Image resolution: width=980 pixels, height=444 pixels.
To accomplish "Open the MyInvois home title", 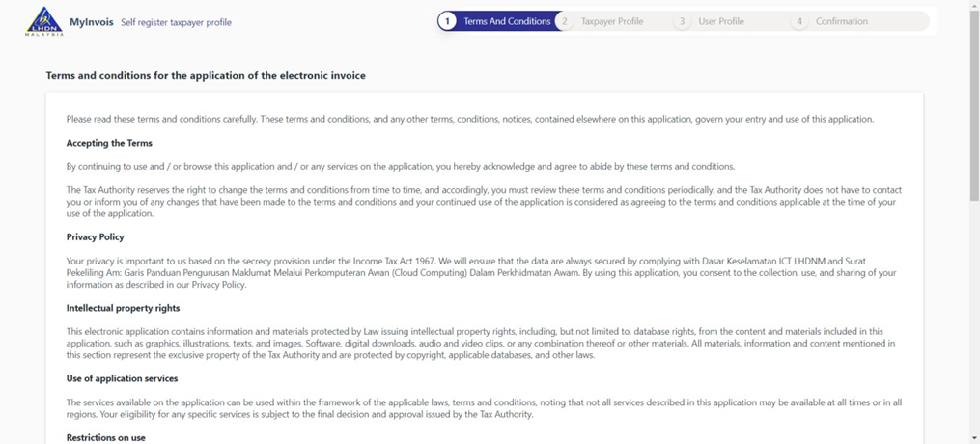I will pyautogui.click(x=92, y=22).
